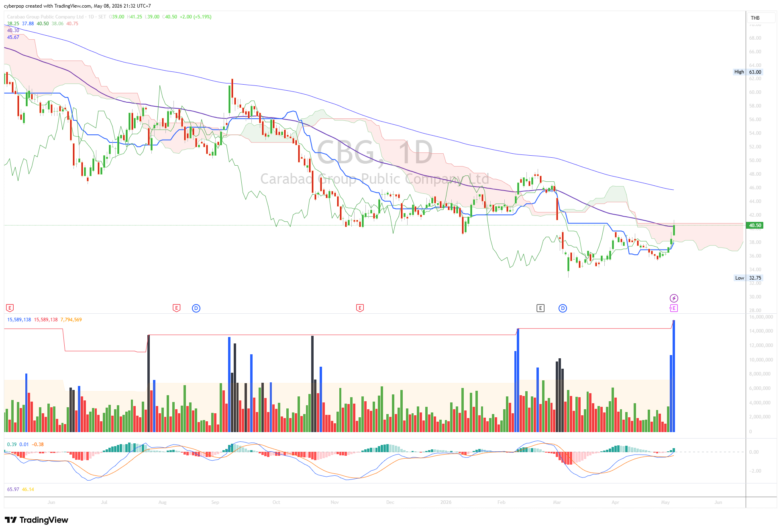
Task: Select the MACD signal value 0.01
Action: 24,445
